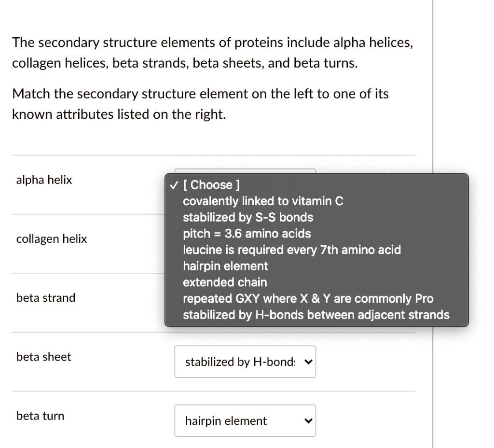494x448 pixels.
Task: Expand the chevron on the "hairpin element" selector
Action: pyautogui.click(x=307, y=420)
